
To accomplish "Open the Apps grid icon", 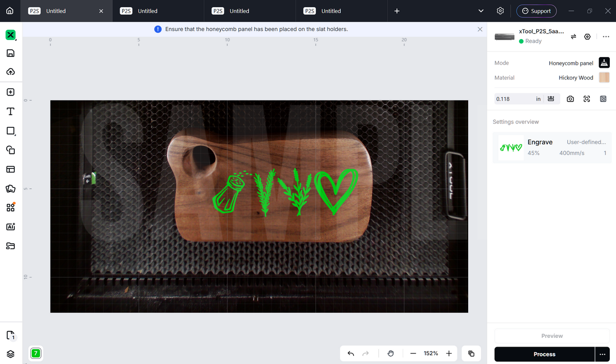I will coord(10,207).
